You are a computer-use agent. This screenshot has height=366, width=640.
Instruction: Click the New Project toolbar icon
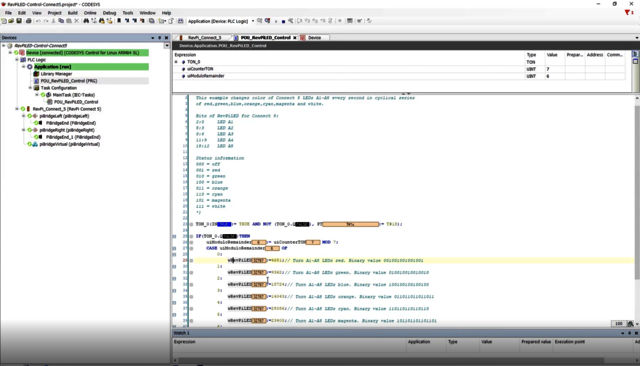4,21
